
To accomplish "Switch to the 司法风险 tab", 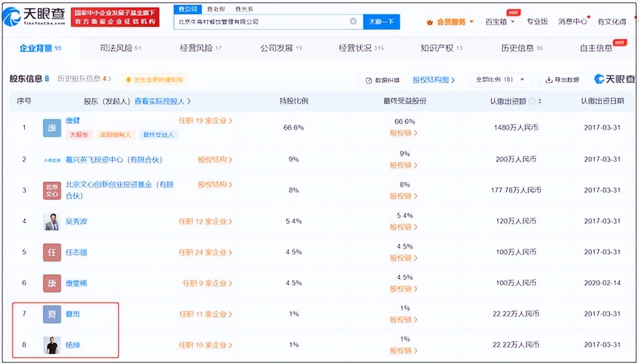I will 117,48.
